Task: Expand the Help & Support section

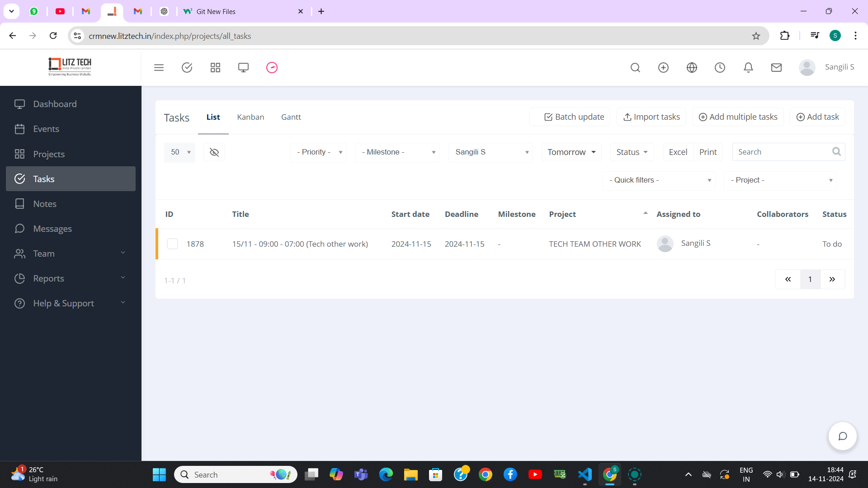Action: [x=71, y=303]
